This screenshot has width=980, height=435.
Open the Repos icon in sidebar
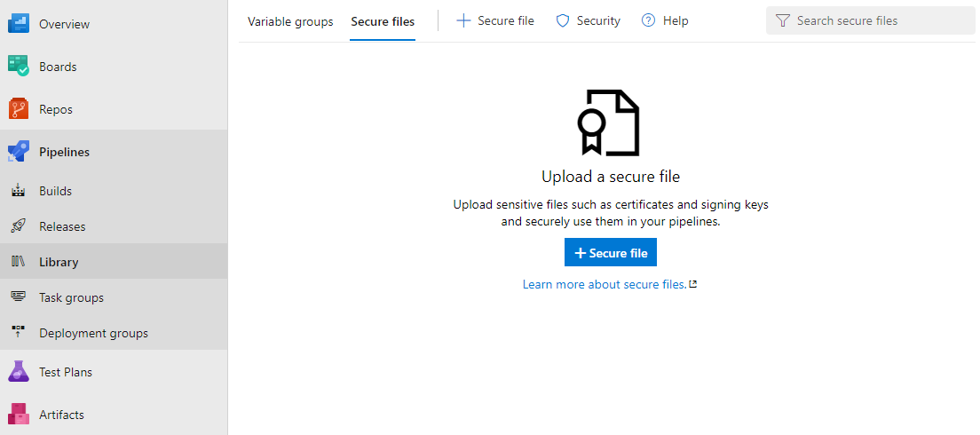(18, 108)
